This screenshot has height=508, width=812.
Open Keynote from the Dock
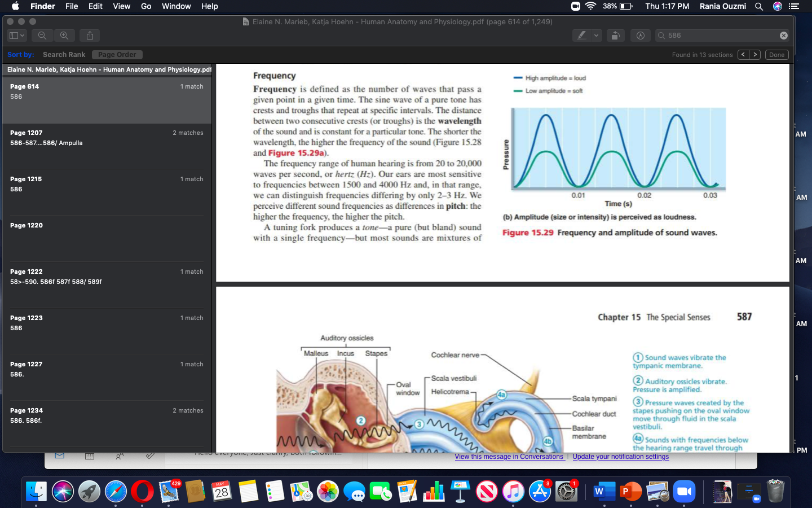(460, 492)
